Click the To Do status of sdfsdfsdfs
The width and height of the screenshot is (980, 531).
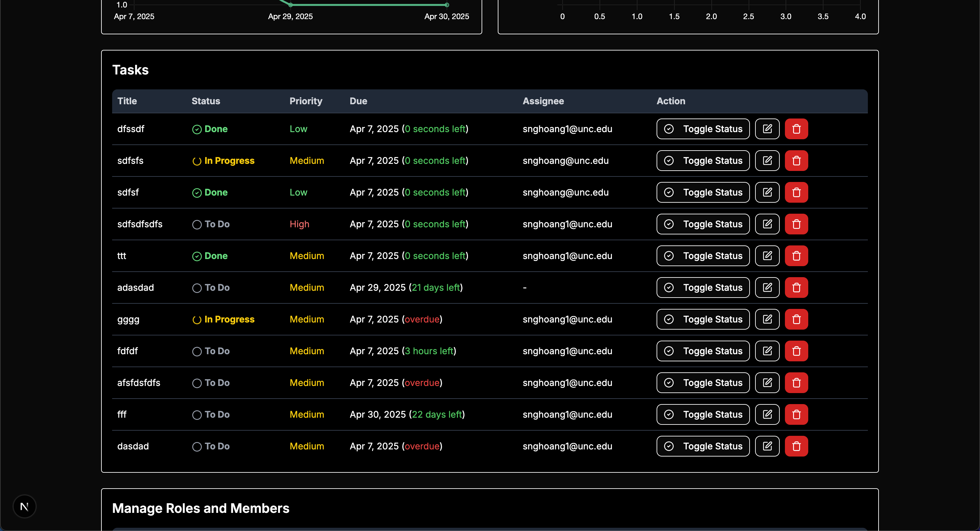(x=211, y=224)
